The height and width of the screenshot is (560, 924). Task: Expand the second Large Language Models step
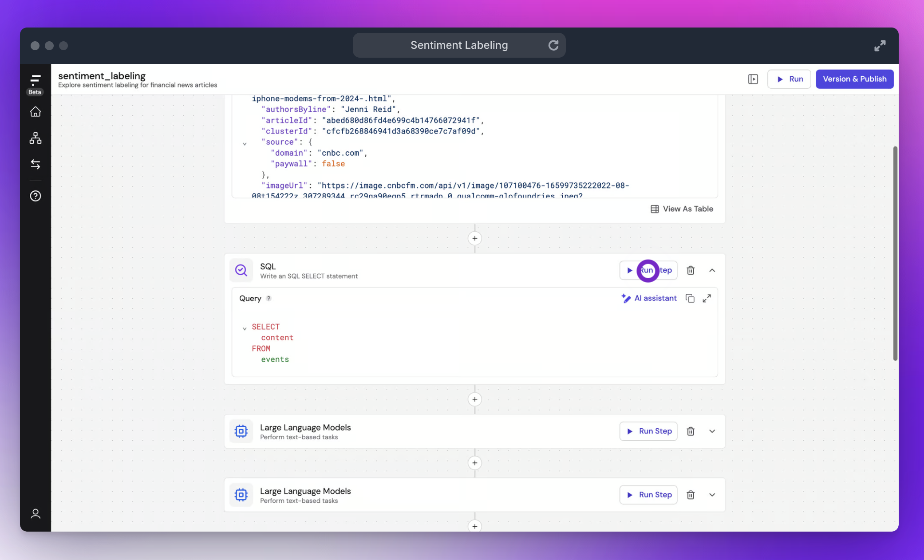712,495
